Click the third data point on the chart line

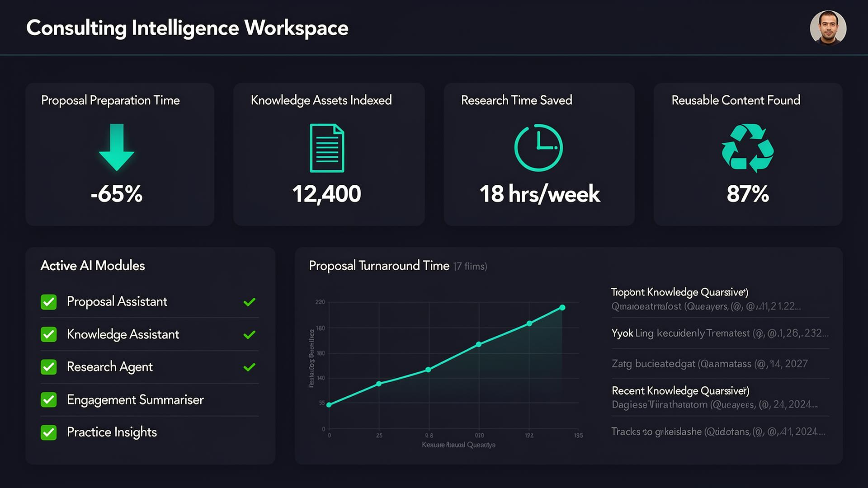pos(429,370)
